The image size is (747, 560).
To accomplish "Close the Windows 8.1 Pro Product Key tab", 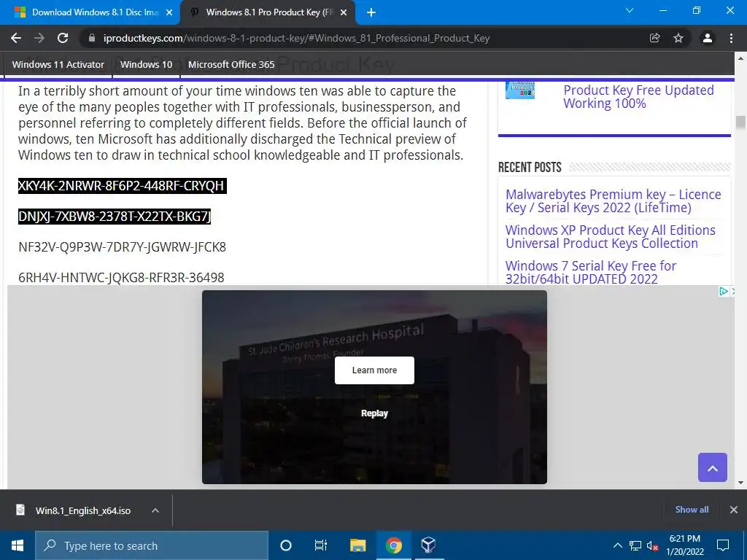I will click(344, 12).
